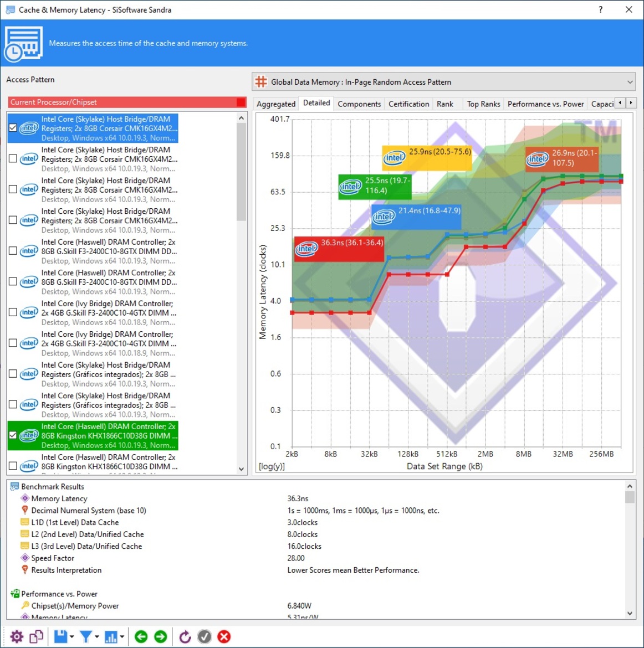Open the dropdown arrow next to the chart icon
The height and width of the screenshot is (648, 644).
(122, 637)
